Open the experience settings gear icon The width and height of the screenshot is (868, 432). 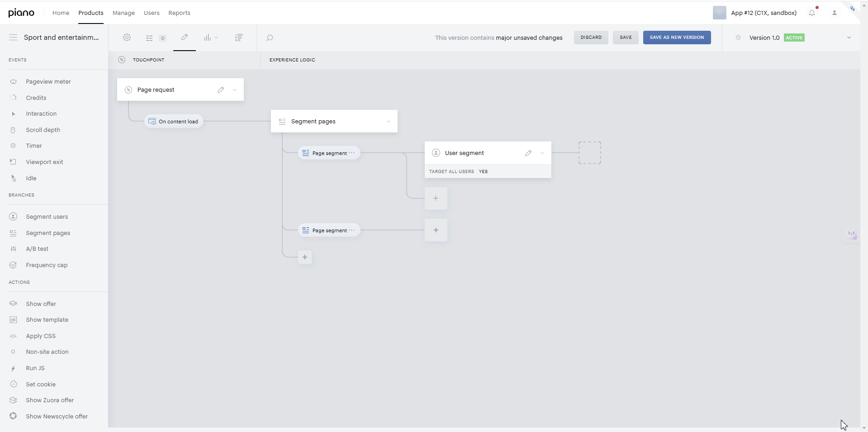(x=127, y=38)
